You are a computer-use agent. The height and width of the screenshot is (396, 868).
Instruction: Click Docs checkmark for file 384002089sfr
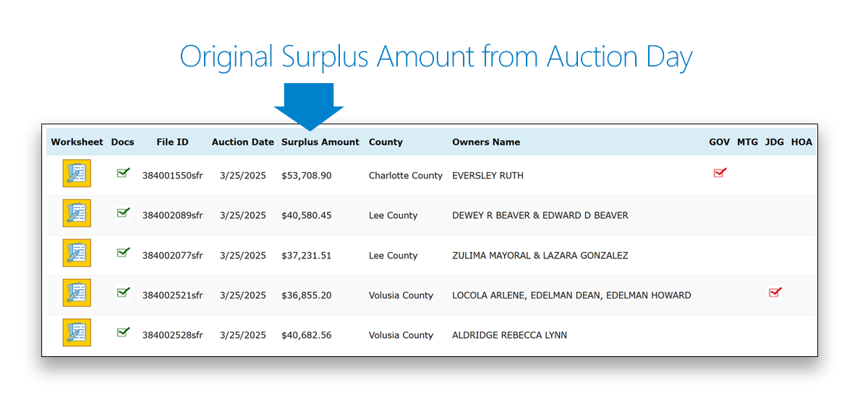pos(123,212)
